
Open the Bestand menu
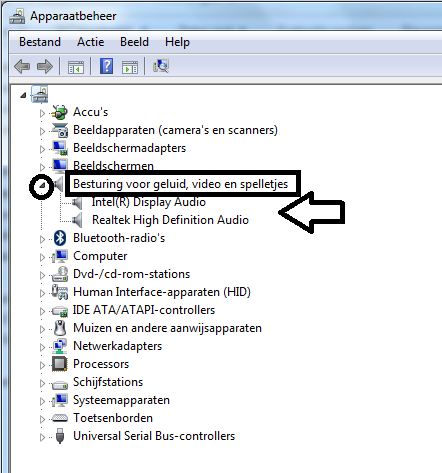point(40,42)
